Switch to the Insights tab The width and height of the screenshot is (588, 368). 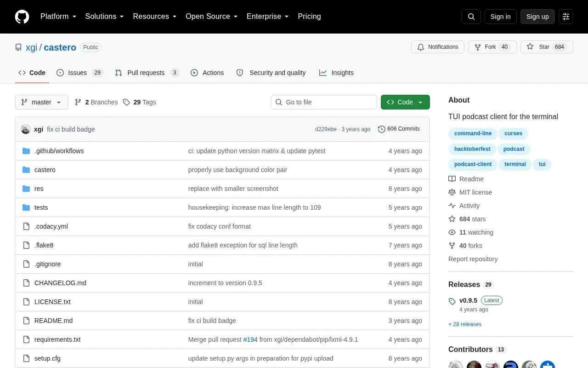coord(336,73)
